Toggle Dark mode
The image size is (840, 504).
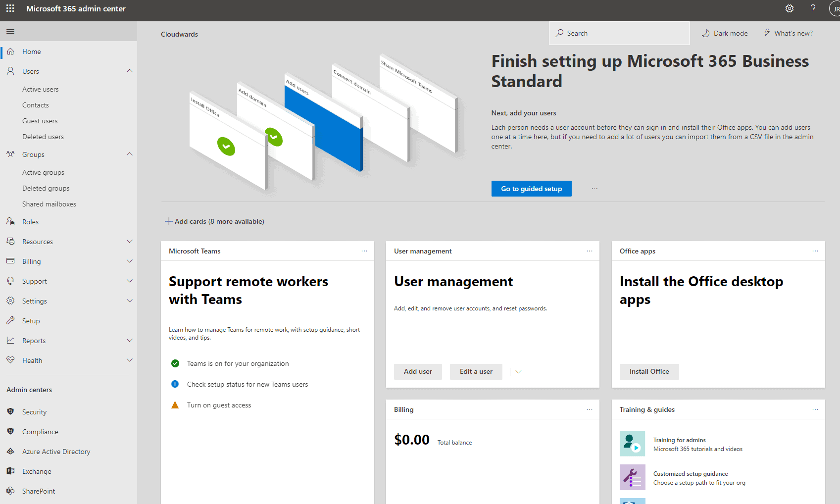pos(725,33)
